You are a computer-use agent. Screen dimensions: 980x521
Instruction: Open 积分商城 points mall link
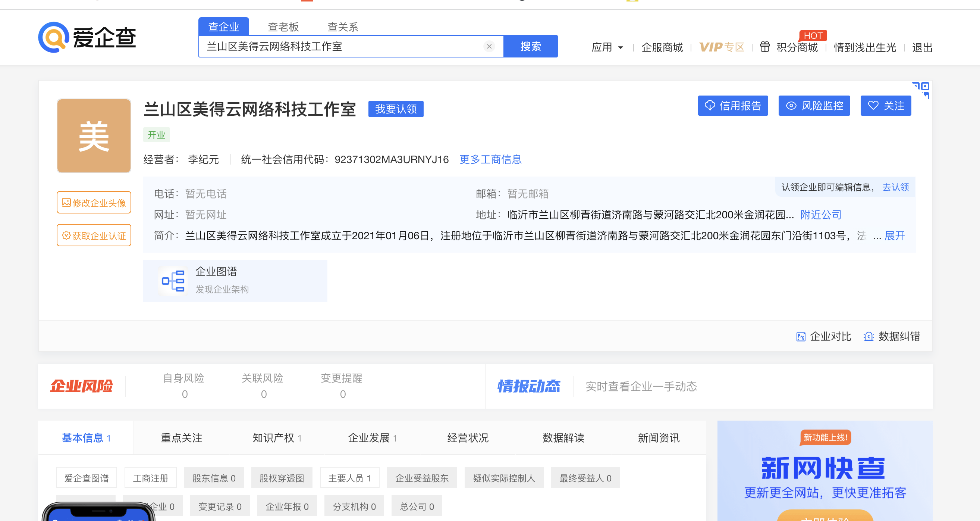(797, 47)
